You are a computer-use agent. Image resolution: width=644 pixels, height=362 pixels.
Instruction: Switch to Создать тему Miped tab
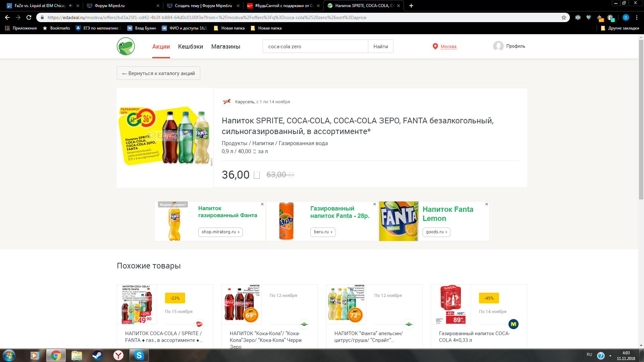203,6
